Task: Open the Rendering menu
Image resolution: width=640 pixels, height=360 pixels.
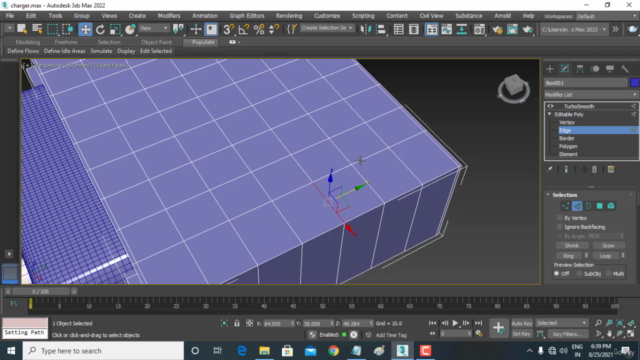Action: click(289, 16)
